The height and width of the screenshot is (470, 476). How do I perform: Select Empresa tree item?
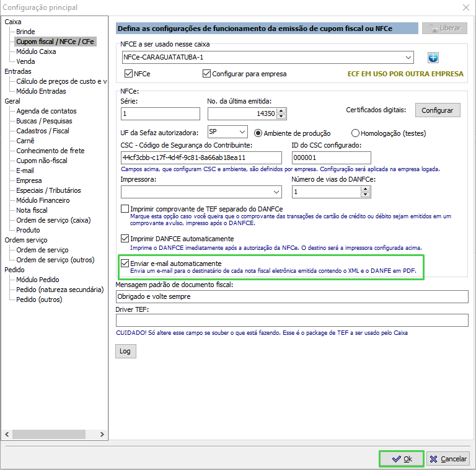point(29,180)
